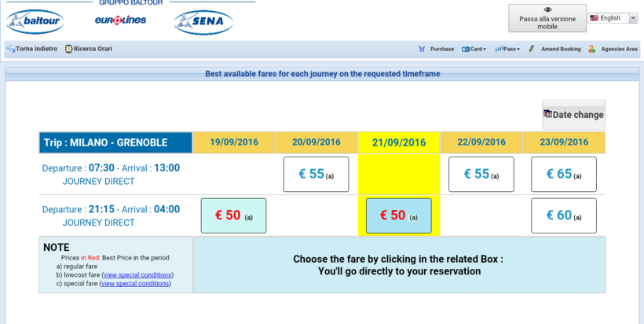This screenshot has width=644, height=324.
Task: Click the Purchase shopping cart icon
Action: [422, 49]
